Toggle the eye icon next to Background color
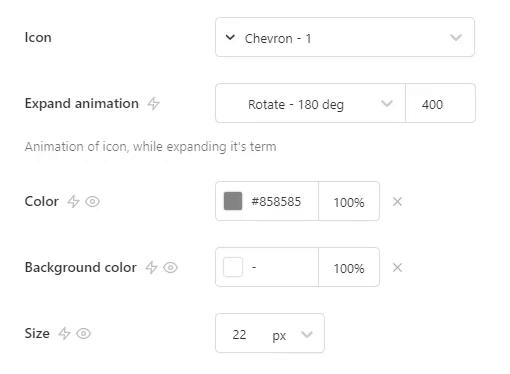This screenshot has height=374, width=510. 170,267
